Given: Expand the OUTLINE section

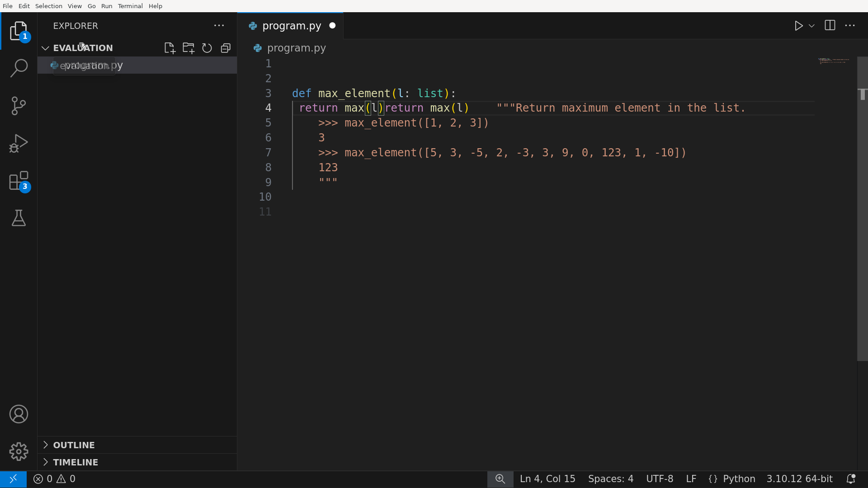Looking at the screenshot, I should click(x=74, y=445).
